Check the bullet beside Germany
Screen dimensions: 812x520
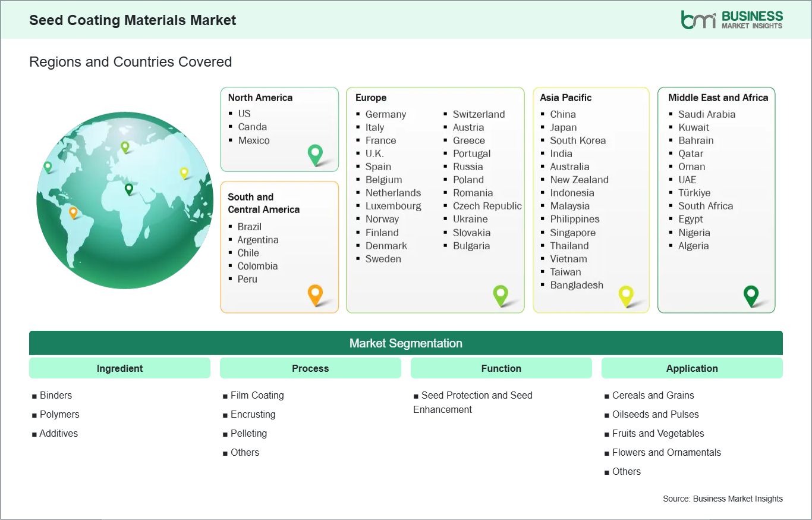[x=358, y=114]
